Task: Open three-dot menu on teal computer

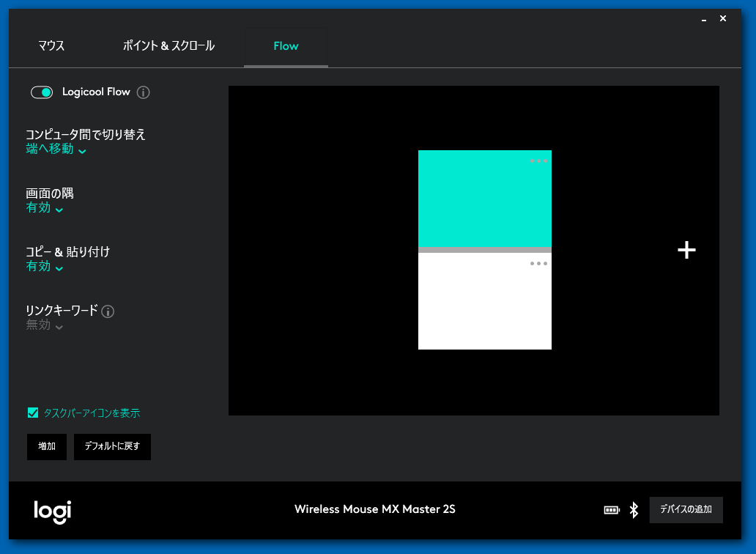Action: 538,160
